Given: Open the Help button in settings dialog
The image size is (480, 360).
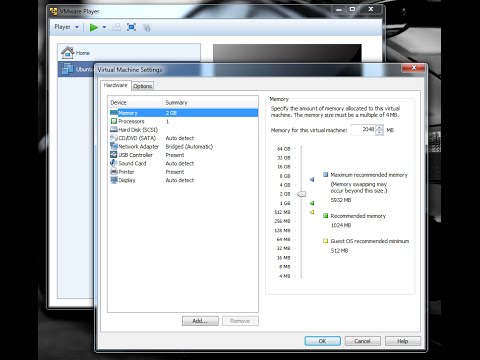Looking at the screenshot, I should click(403, 341).
